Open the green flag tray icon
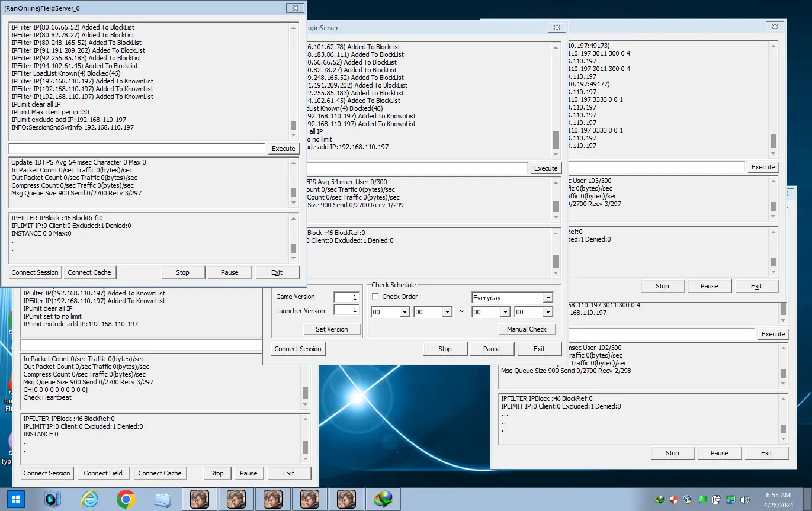 (702, 500)
